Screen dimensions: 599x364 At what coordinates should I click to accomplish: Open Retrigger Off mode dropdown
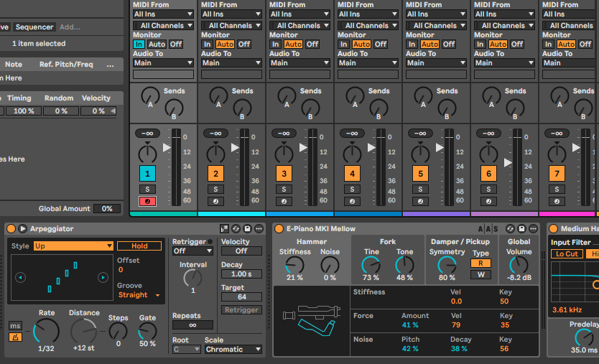click(192, 251)
